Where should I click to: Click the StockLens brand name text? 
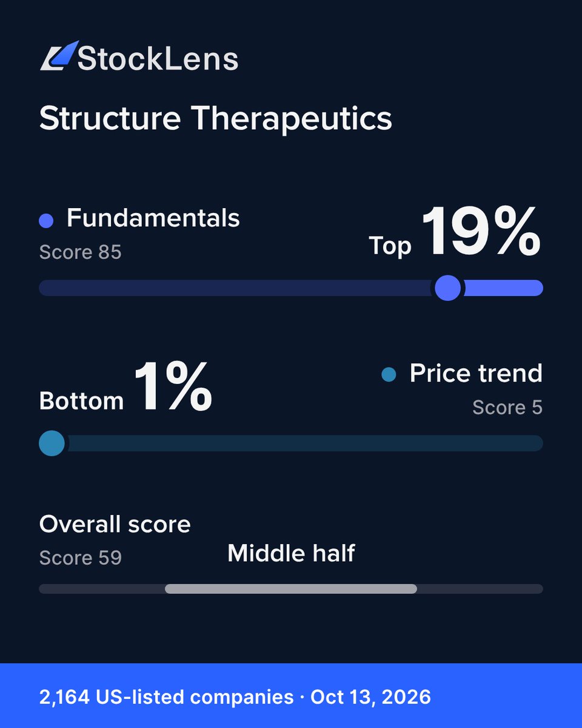(158, 58)
